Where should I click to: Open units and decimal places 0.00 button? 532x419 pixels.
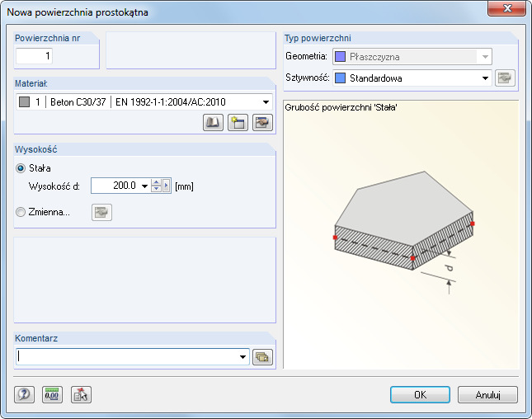click(x=52, y=394)
